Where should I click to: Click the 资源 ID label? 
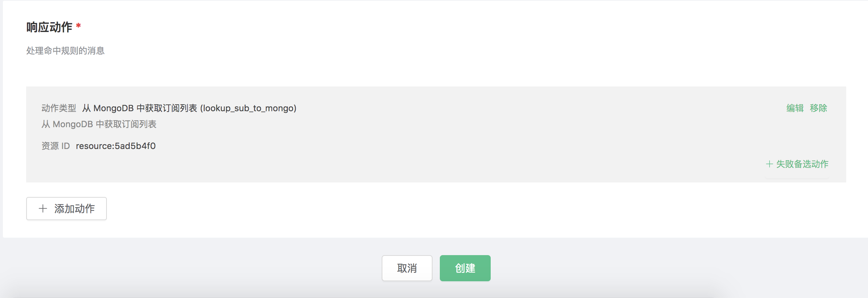[56, 146]
